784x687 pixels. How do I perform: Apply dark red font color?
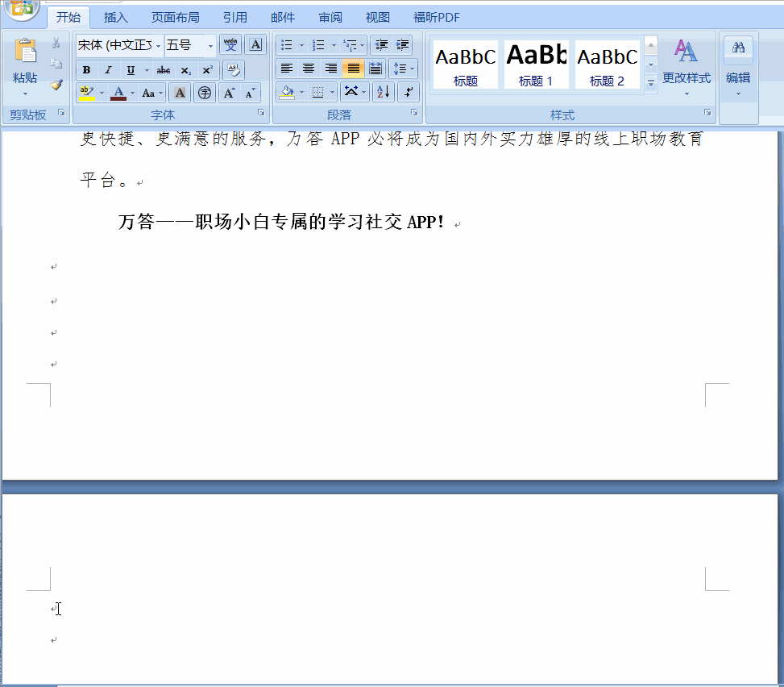118,93
